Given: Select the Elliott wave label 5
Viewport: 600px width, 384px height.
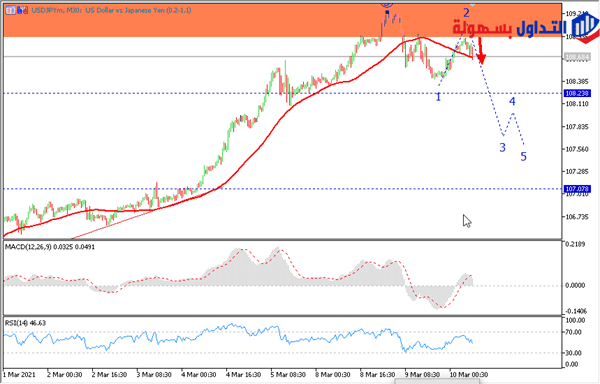Looking at the screenshot, I should pos(523,156).
